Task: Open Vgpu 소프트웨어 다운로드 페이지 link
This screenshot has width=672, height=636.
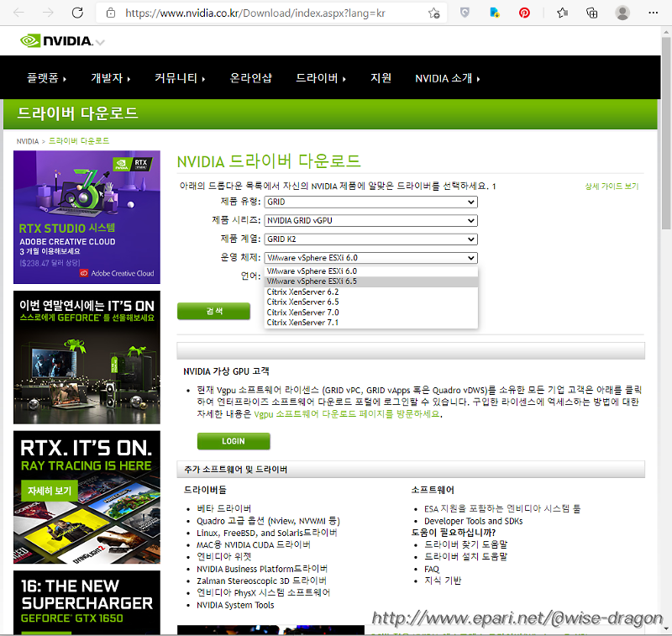Action: pos(347,414)
